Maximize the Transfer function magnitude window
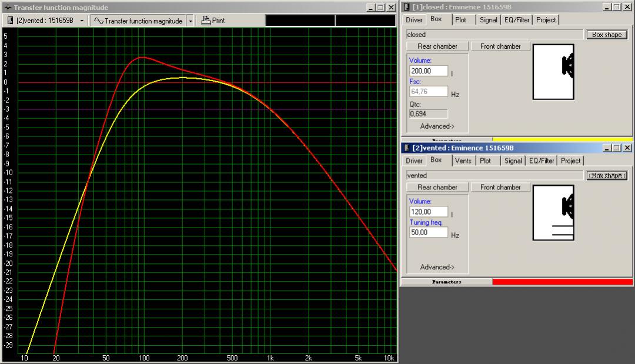Screen dimensions: 635x364 point(380,7)
